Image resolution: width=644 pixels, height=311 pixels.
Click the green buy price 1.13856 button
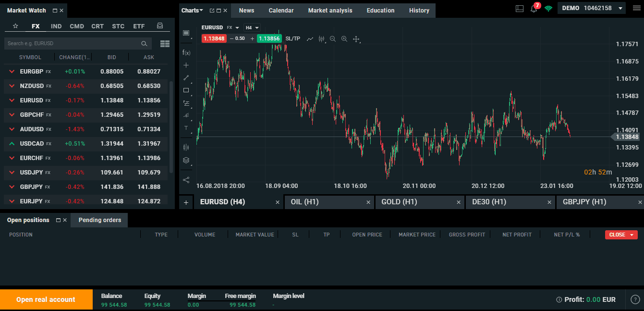coord(269,38)
